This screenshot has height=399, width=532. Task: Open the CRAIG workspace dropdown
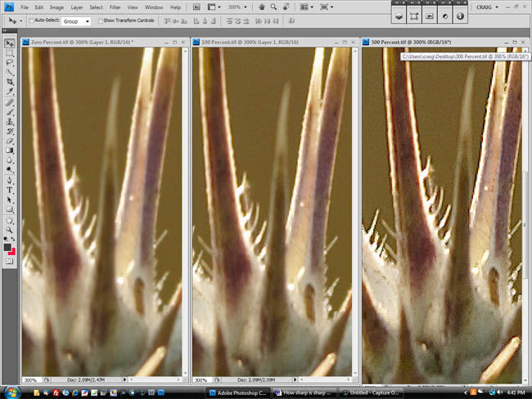click(x=487, y=7)
